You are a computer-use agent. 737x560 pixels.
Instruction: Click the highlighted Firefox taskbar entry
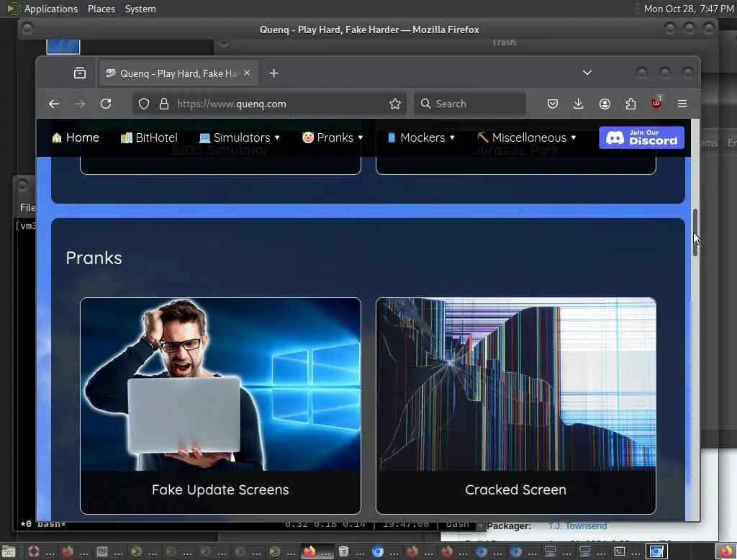click(x=317, y=551)
